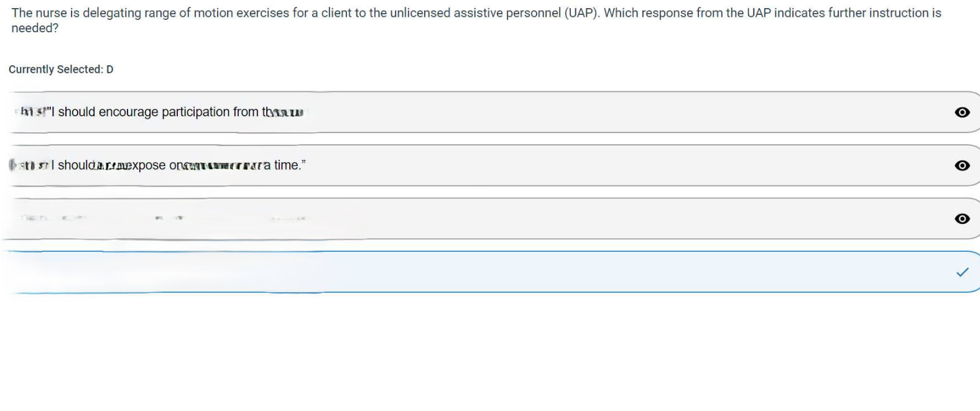Toggle the eye icon on the faded third answer

click(962, 219)
